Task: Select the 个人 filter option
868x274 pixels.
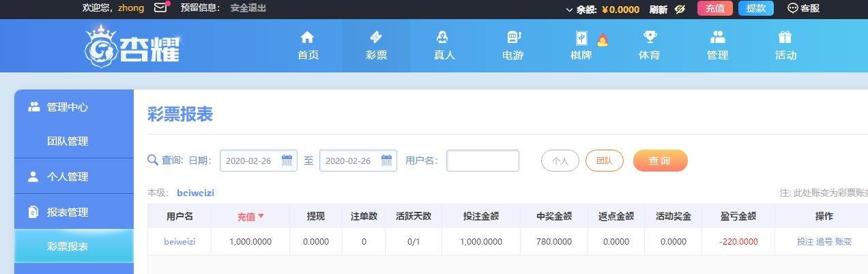Action: coord(560,161)
